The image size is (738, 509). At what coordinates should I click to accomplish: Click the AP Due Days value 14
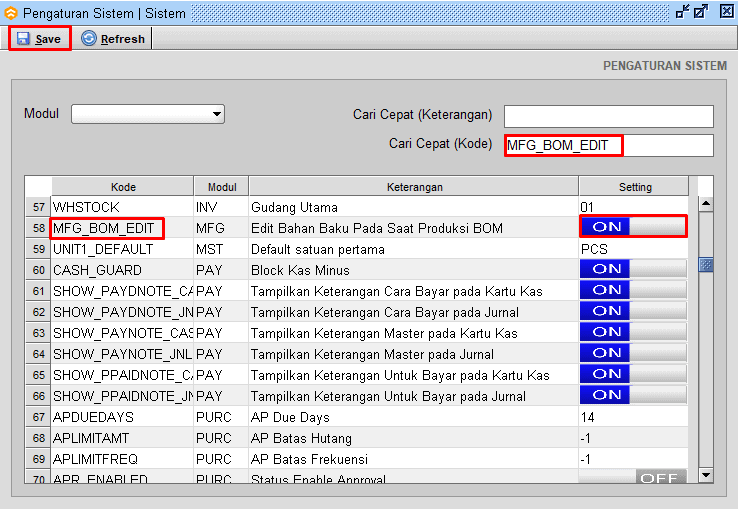634,417
